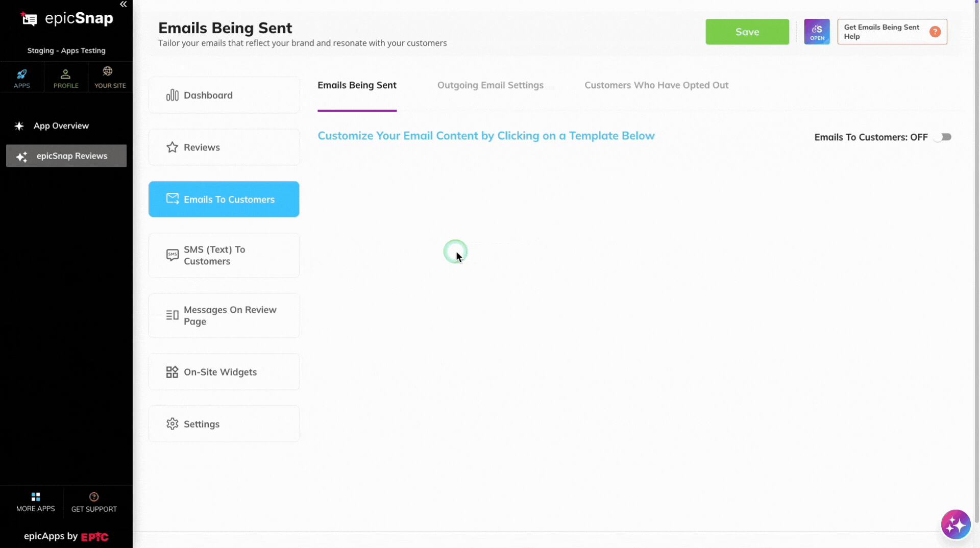This screenshot has width=980, height=548.
Task: Open SMS (Text) To Customers
Action: coord(224,255)
